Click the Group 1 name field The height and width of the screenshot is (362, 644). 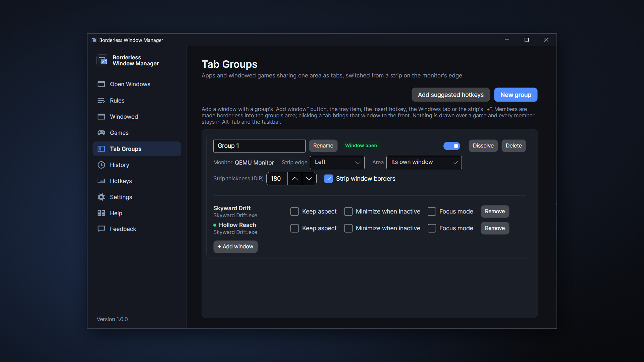click(x=259, y=146)
